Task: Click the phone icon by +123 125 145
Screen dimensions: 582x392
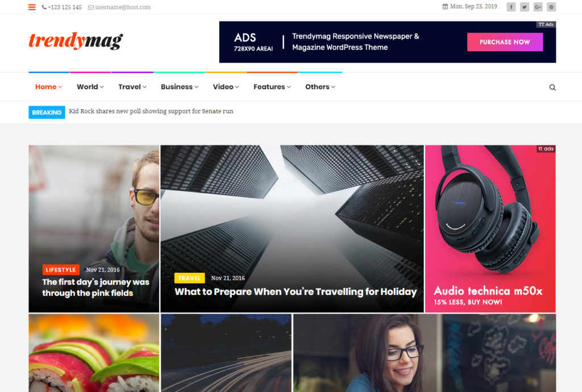Action: click(x=44, y=7)
